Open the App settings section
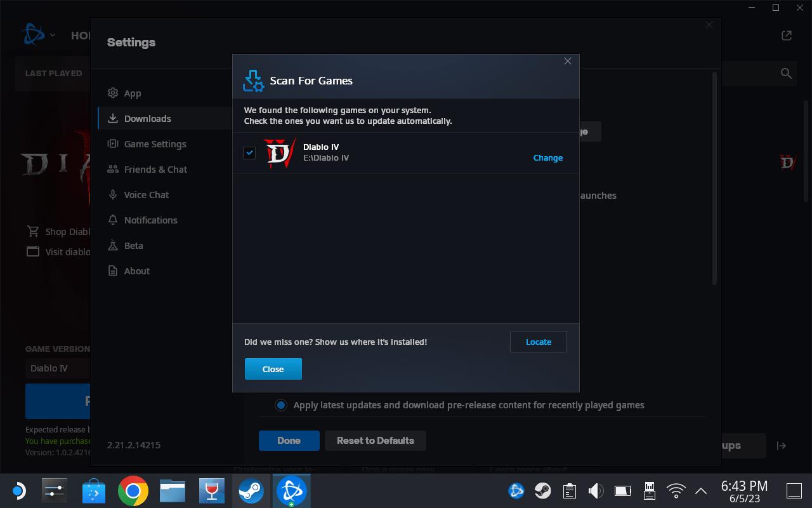The height and width of the screenshot is (508, 812). point(132,93)
